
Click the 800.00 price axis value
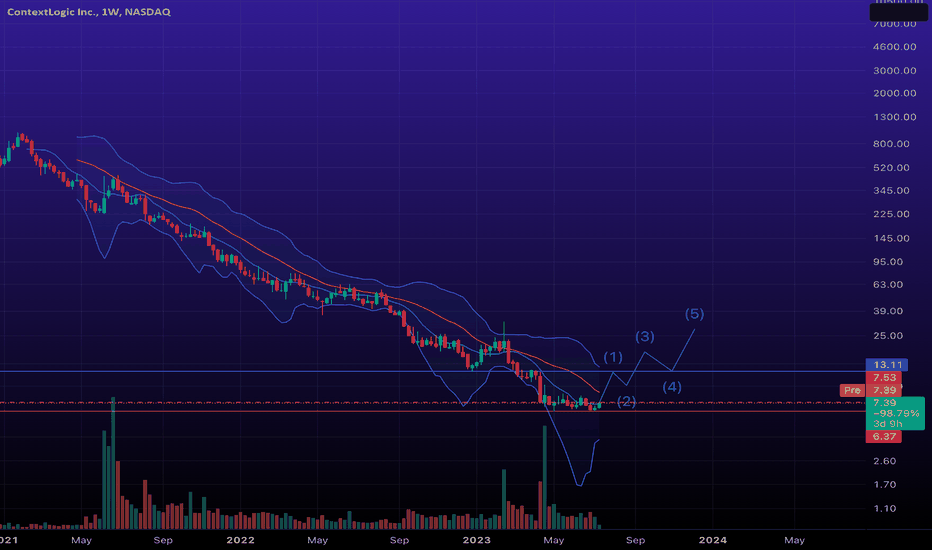(x=891, y=144)
